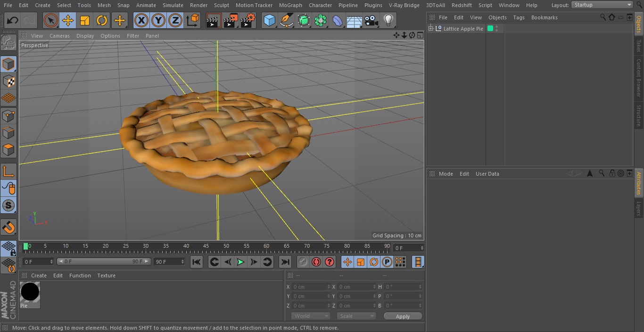
Task: Open Attributes Mode menu
Action: coord(446,174)
